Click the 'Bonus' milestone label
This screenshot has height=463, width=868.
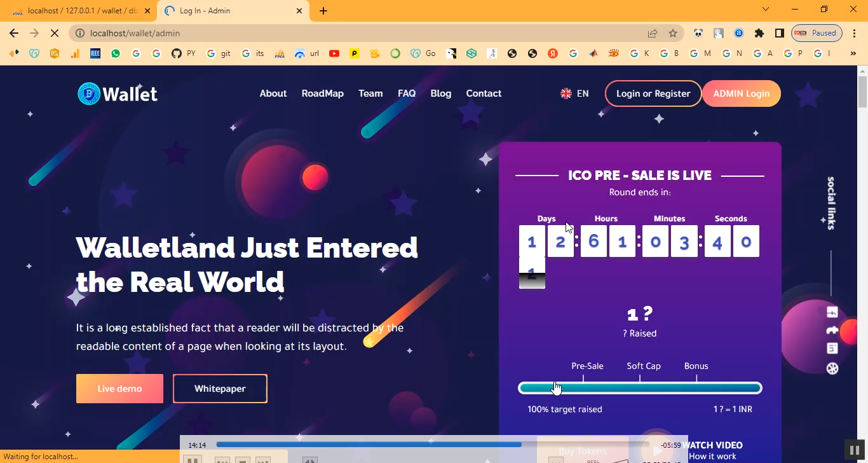(696, 366)
